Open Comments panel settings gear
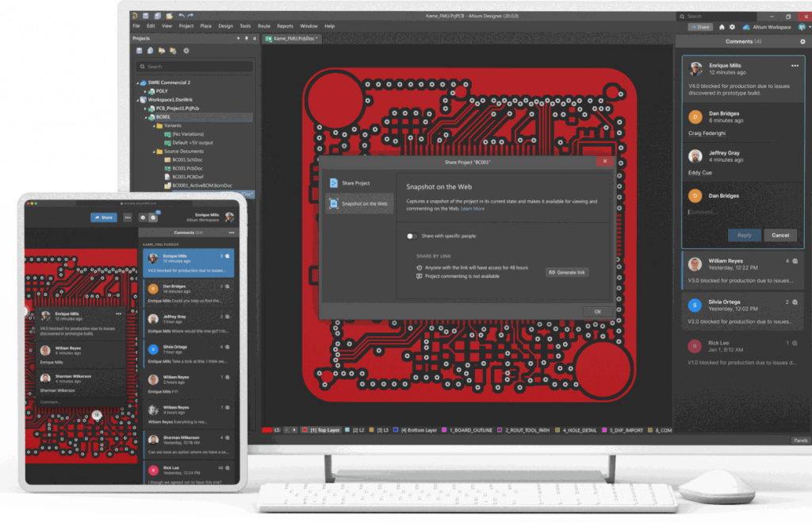The width and height of the screenshot is (812, 523). click(x=802, y=41)
